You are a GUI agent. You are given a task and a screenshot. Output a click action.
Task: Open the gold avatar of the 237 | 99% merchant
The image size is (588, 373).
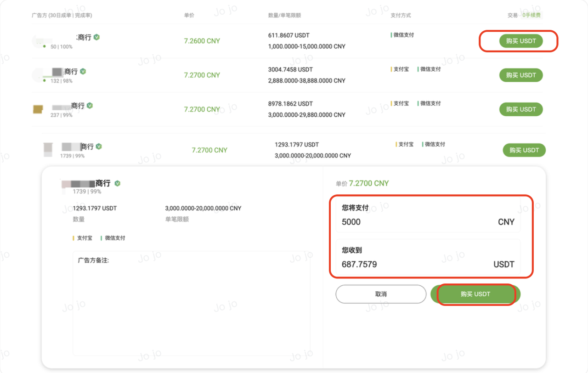(x=38, y=109)
